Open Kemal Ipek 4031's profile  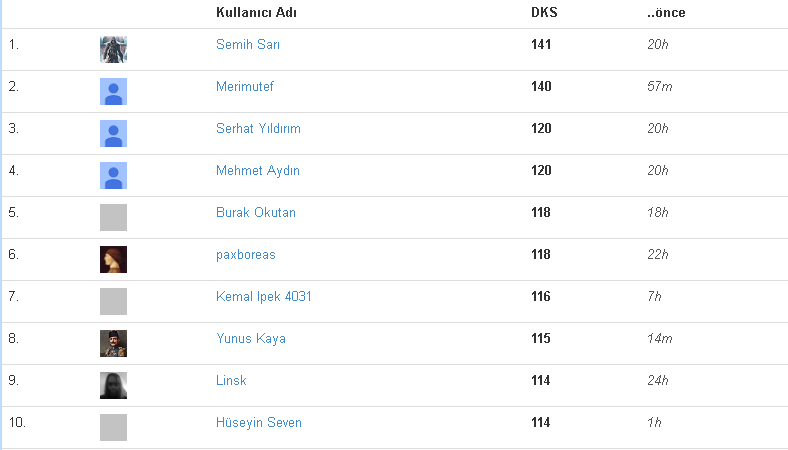point(264,297)
